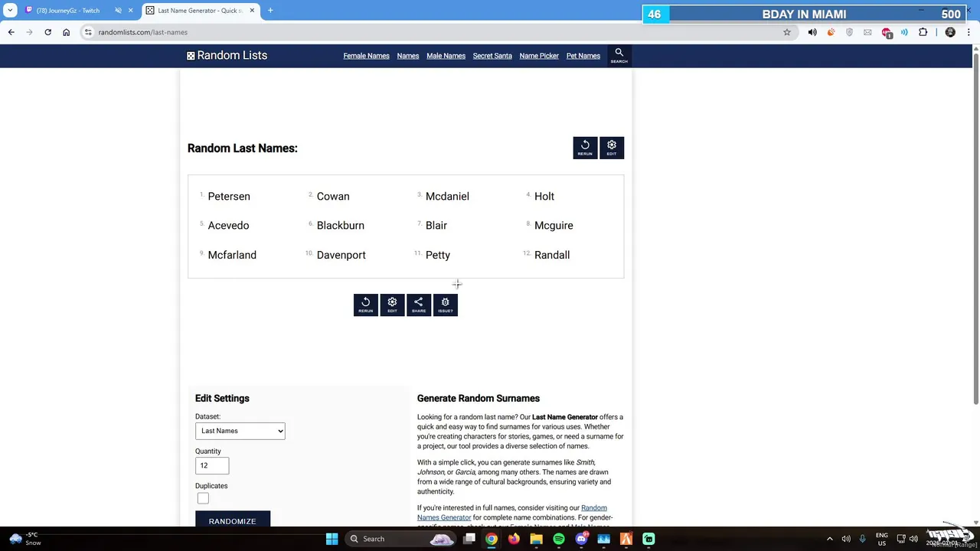This screenshot has height=551, width=980.
Task: Open Names in the site menu
Action: click(408, 56)
